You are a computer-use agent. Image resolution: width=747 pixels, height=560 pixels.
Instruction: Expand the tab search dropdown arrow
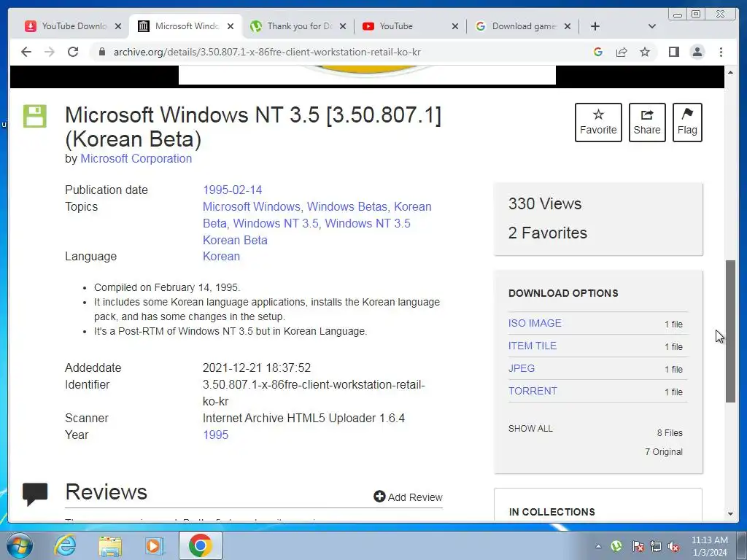[651, 26]
